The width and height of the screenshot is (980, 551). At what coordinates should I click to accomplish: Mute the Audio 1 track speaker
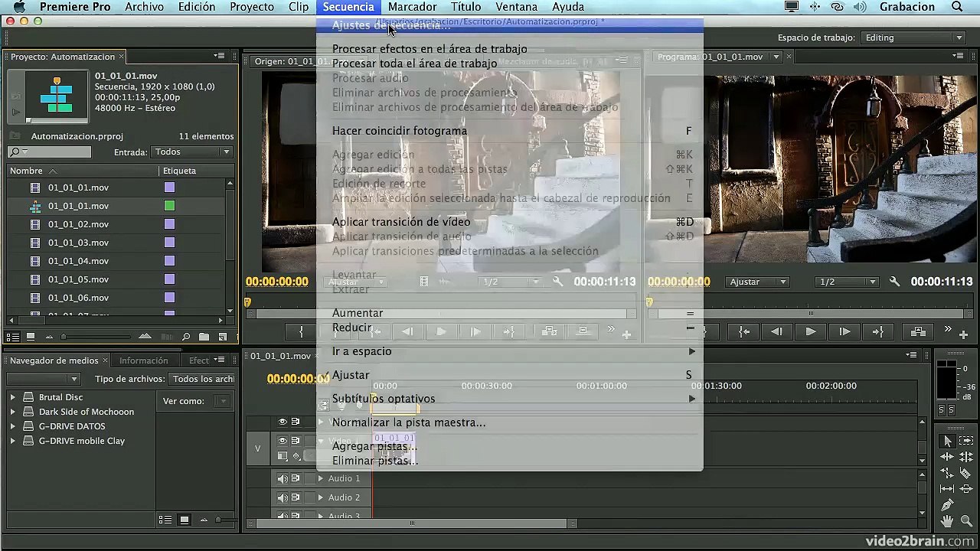283,479
